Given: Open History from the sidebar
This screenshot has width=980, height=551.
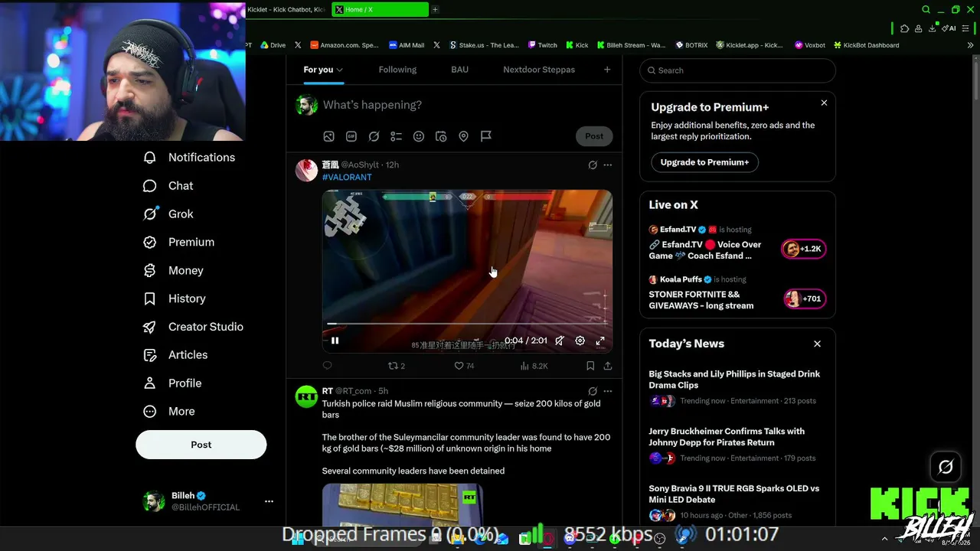Looking at the screenshot, I should [x=175, y=298].
